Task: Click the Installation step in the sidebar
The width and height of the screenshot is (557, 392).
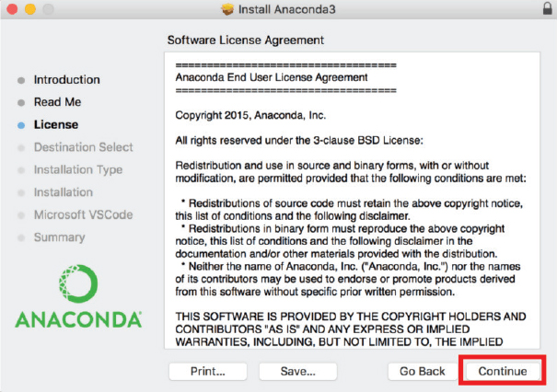Action: pyautogui.click(x=64, y=192)
